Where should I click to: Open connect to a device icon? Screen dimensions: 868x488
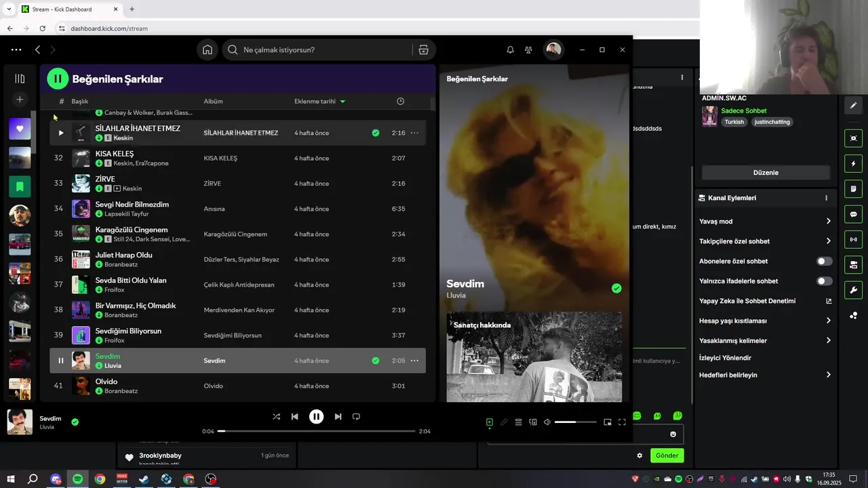click(533, 422)
